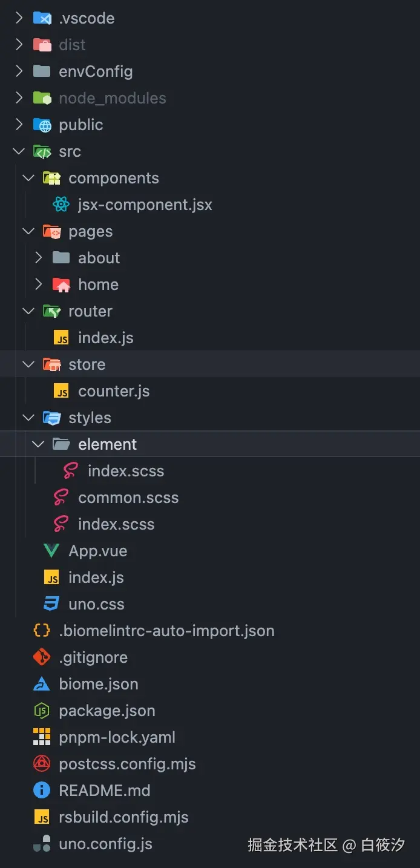Click the Node icon beside package.json
The width and height of the screenshot is (420, 868).
coord(42,711)
